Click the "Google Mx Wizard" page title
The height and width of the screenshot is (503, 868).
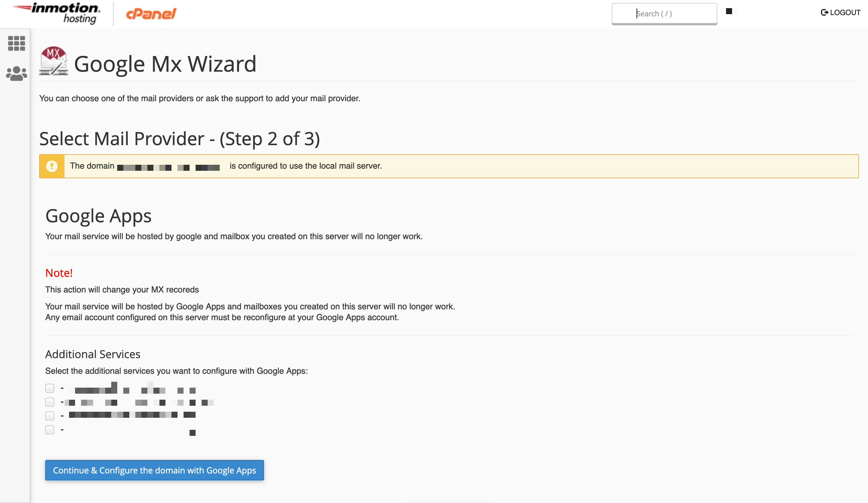coord(165,64)
